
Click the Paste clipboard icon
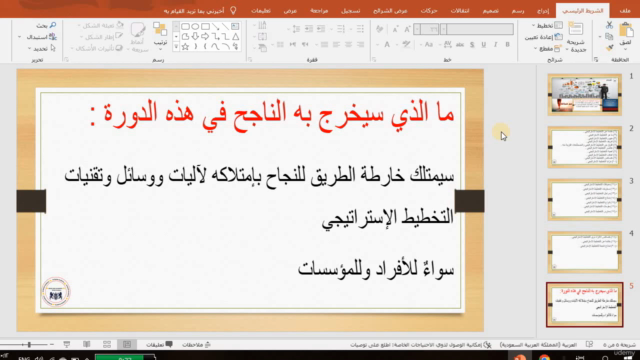[626, 30]
